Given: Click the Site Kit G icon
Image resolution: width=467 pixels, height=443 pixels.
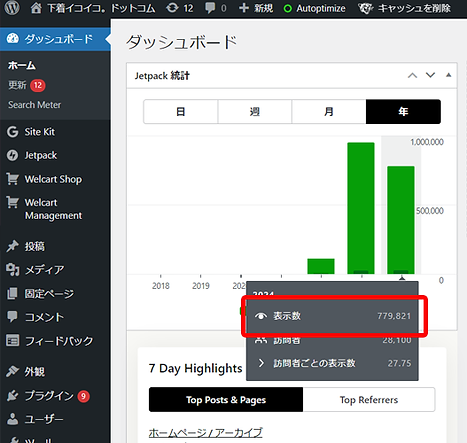Looking at the screenshot, I should pos(13,132).
